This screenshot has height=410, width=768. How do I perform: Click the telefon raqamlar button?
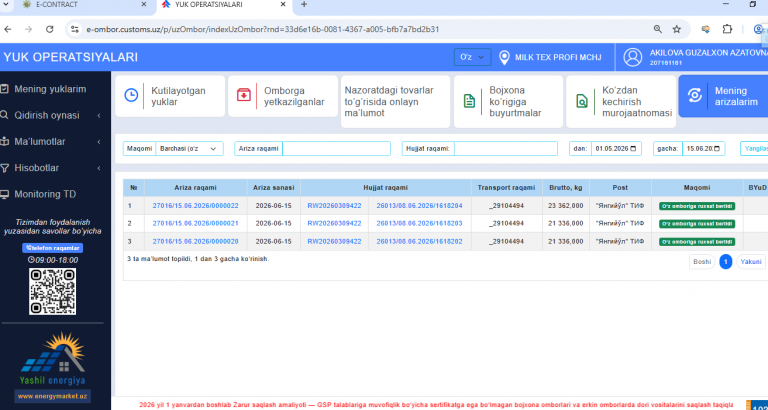point(52,248)
